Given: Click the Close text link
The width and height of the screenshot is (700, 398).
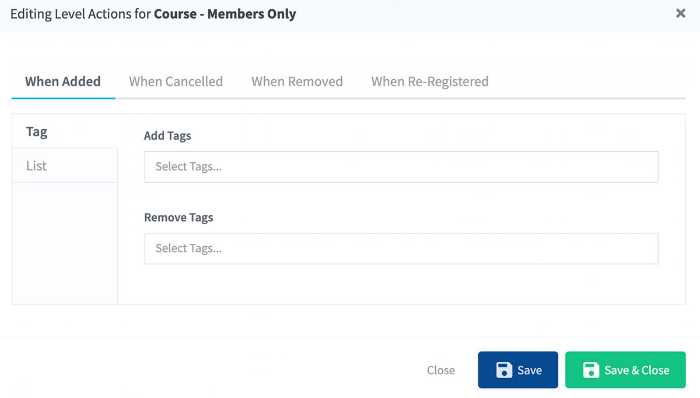Looking at the screenshot, I should coord(441,370).
